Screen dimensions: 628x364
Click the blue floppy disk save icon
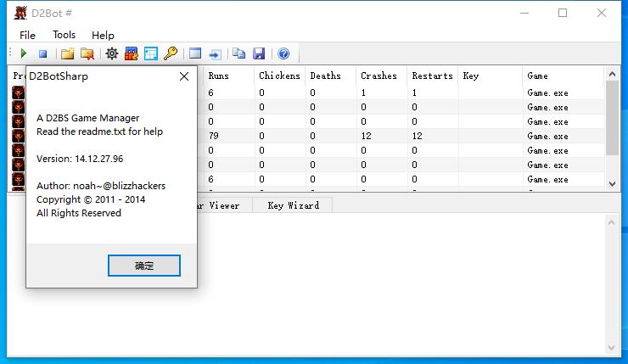pos(259,54)
